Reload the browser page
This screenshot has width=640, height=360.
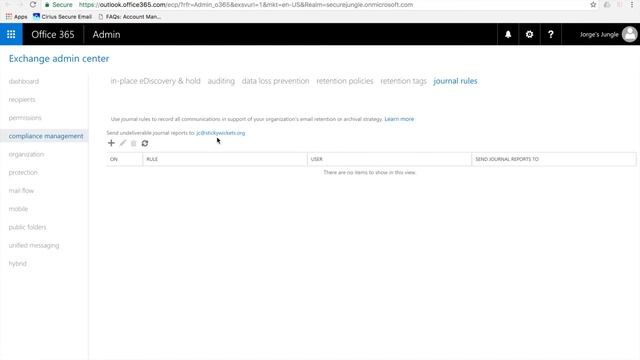point(33,4)
